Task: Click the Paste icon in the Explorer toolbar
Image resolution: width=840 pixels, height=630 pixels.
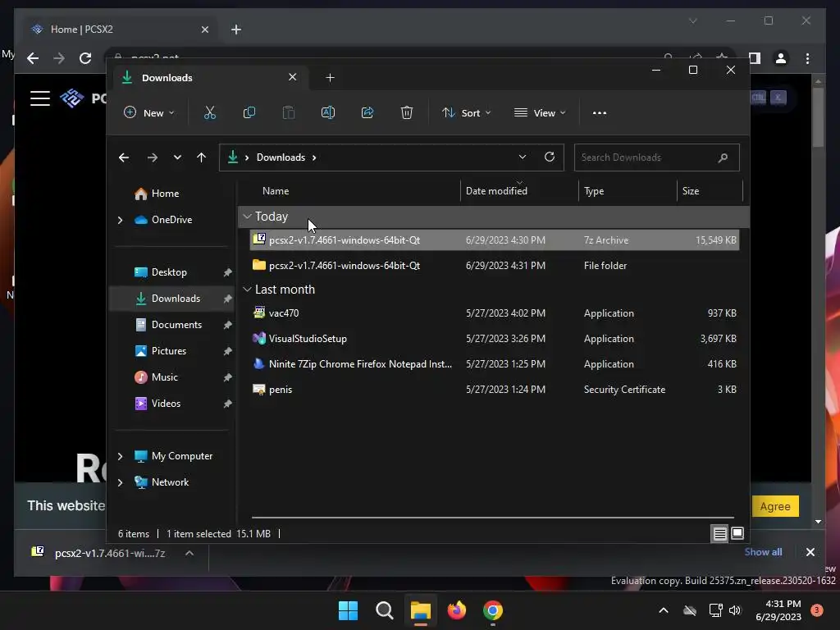Action: (289, 112)
